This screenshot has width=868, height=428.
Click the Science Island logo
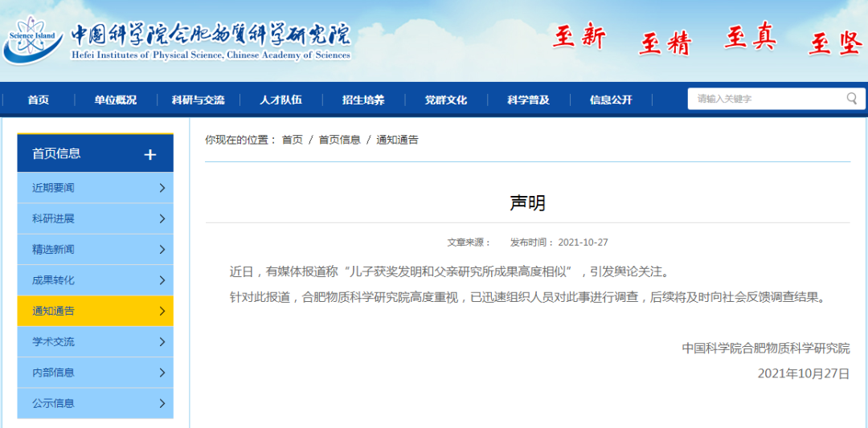31,40
